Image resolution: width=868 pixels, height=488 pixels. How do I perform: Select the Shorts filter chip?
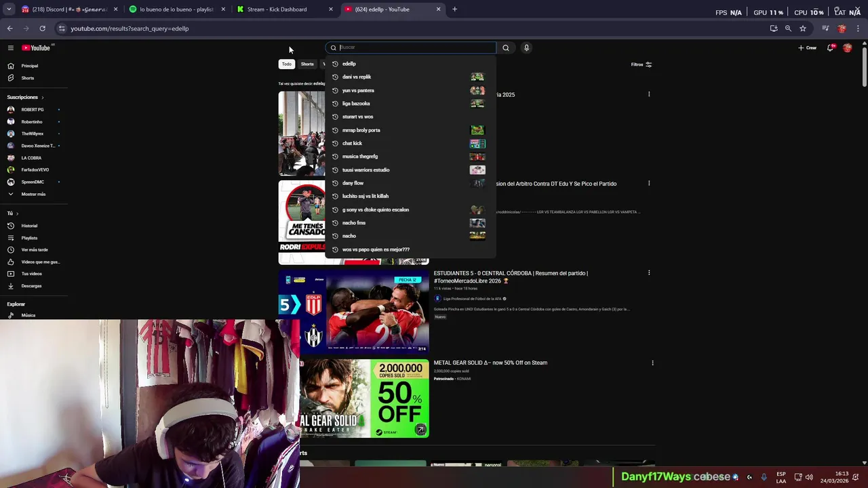pyautogui.click(x=307, y=64)
